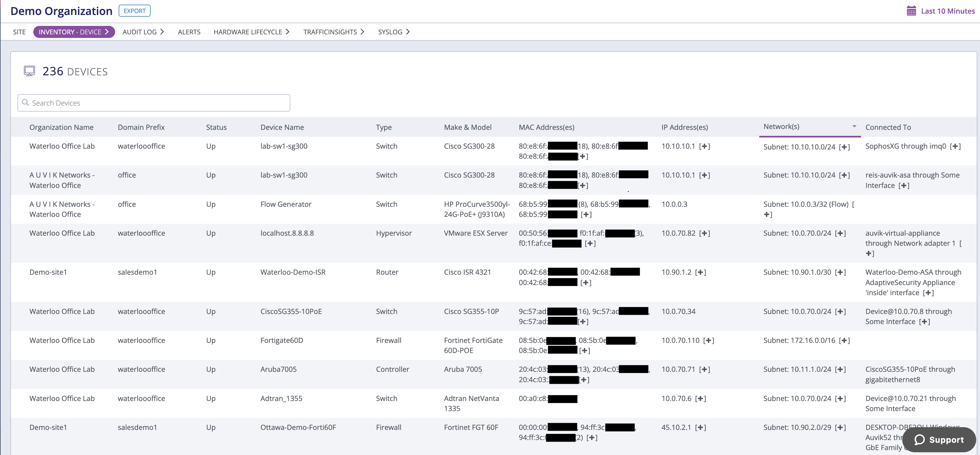Open the INVENTORY - DEVICE tab
Image resolution: width=980 pixels, height=455 pixels.
point(74,32)
